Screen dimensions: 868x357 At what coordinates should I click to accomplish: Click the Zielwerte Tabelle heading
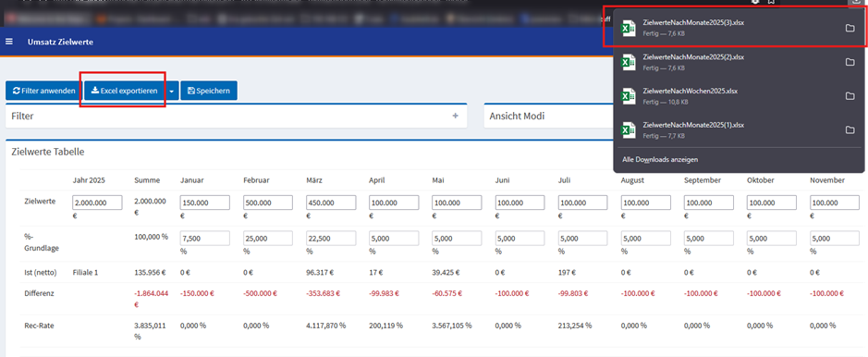[x=48, y=151]
